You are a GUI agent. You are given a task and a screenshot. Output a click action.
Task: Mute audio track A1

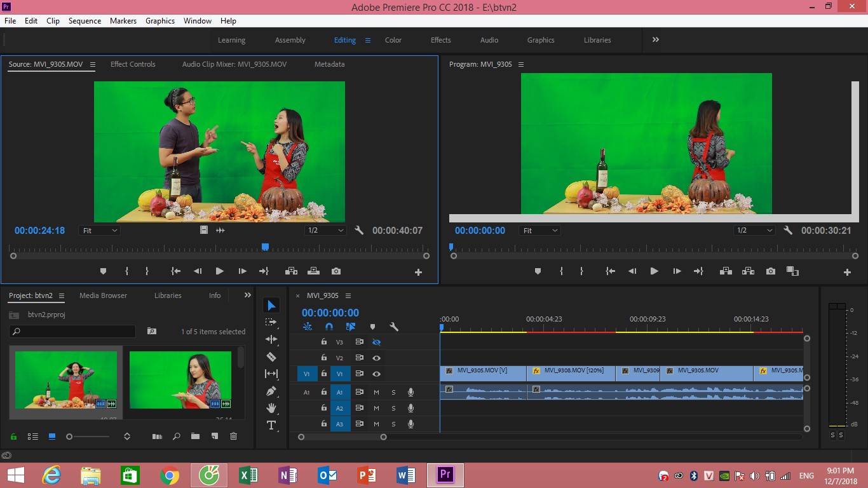pyautogui.click(x=376, y=393)
